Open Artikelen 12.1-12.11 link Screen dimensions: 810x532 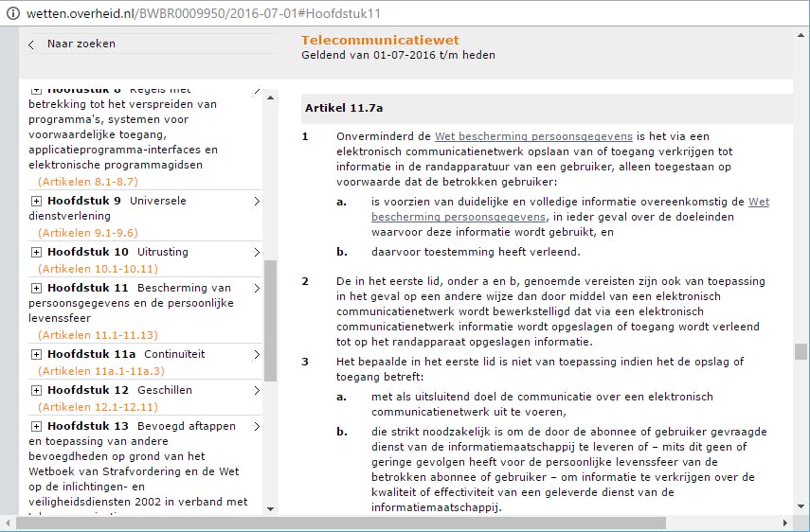coord(98,407)
